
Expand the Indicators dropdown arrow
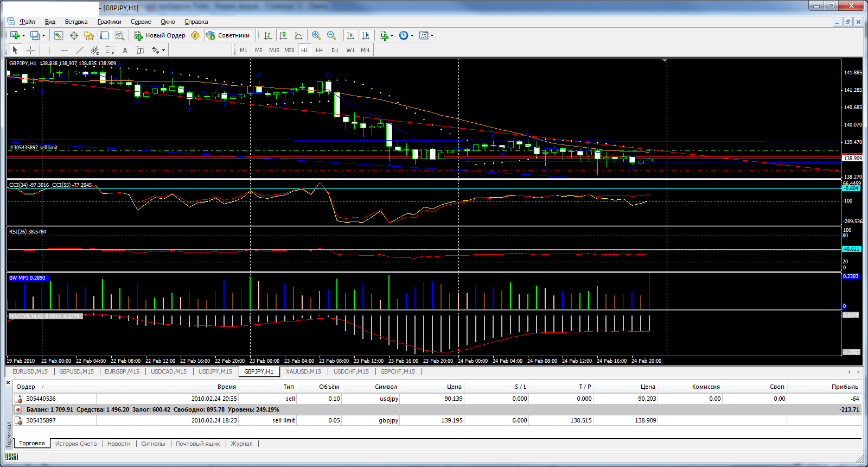point(392,35)
